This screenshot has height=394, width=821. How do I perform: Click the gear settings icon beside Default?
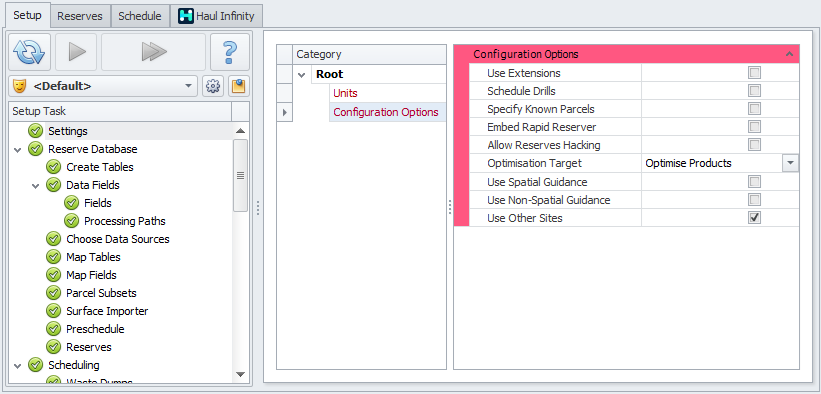point(213,86)
